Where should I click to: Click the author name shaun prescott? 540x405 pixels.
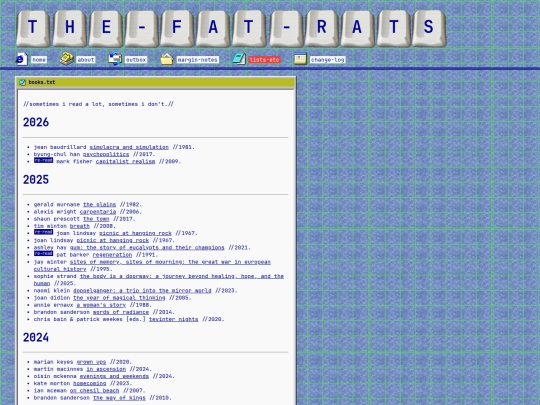click(x=57, y=219)
